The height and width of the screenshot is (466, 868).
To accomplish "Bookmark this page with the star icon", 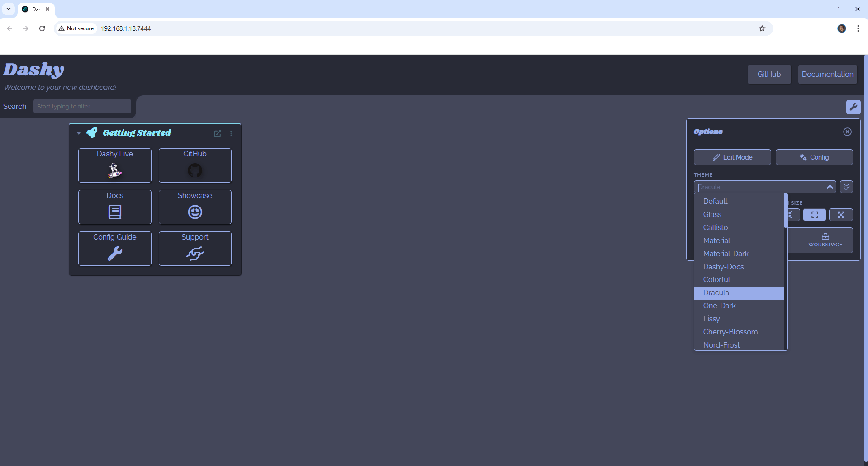I will pos(762,28).
